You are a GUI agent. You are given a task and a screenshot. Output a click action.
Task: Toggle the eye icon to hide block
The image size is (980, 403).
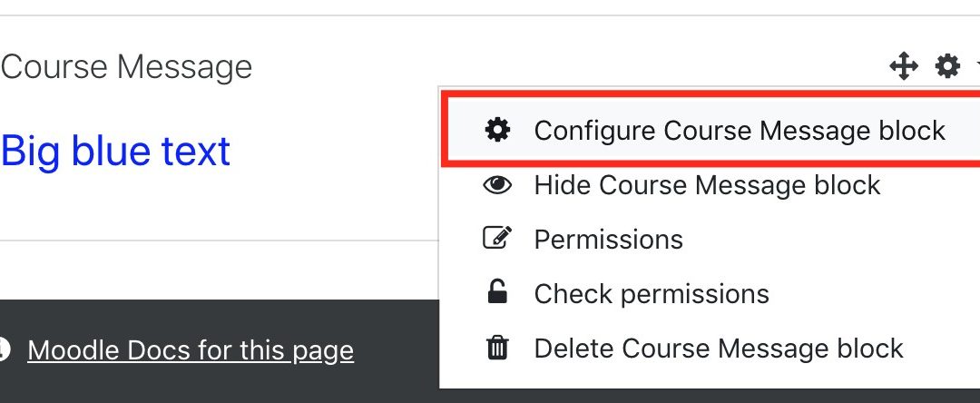497,185
